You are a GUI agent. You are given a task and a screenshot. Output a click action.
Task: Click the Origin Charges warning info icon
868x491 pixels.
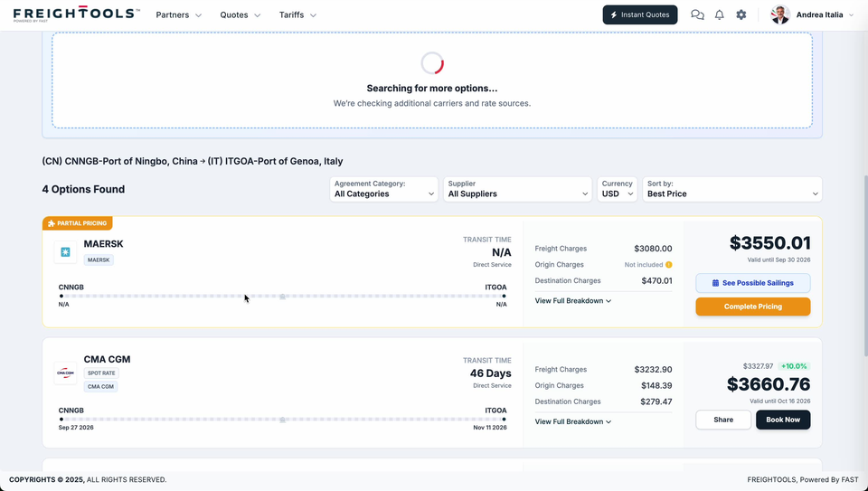(x=669, y=265)
